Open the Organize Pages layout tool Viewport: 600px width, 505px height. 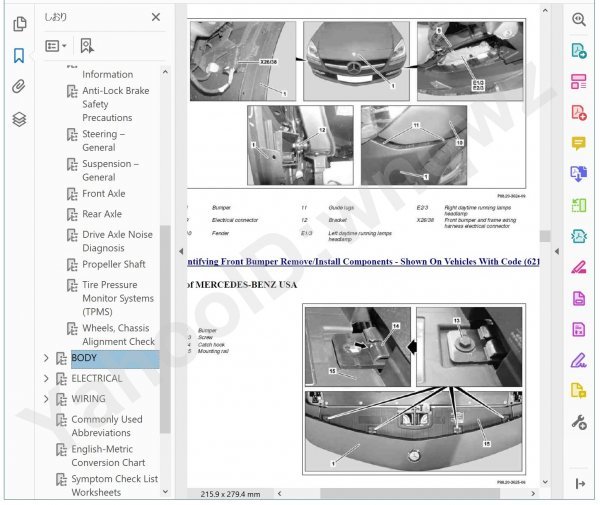[x=579, y=81]
